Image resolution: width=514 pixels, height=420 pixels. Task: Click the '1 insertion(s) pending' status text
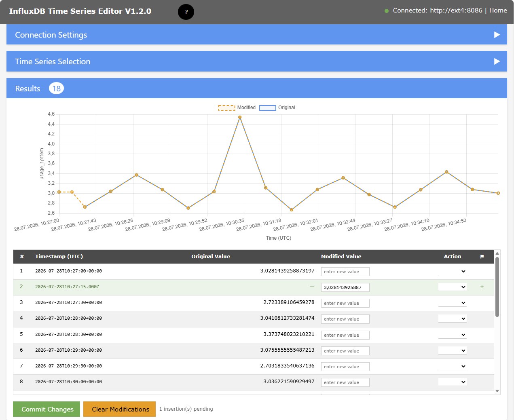pyautogui.click(x=186, y=409)
